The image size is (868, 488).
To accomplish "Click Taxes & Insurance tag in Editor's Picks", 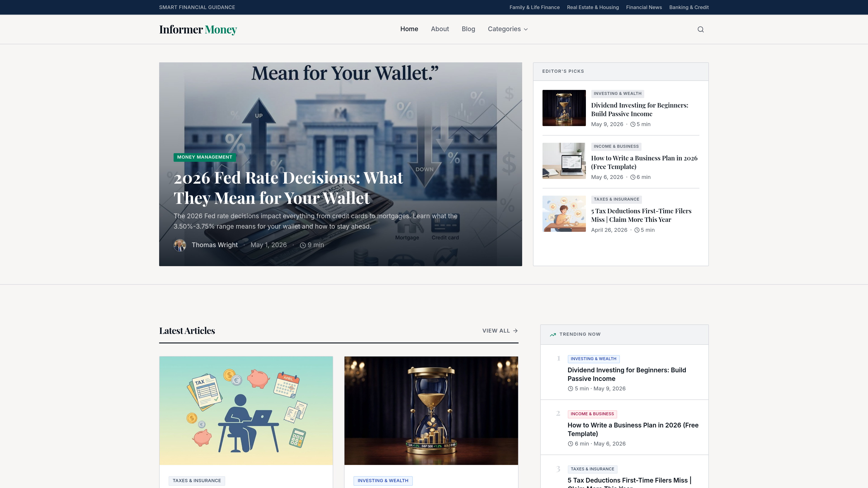I will tap(616, 199).
